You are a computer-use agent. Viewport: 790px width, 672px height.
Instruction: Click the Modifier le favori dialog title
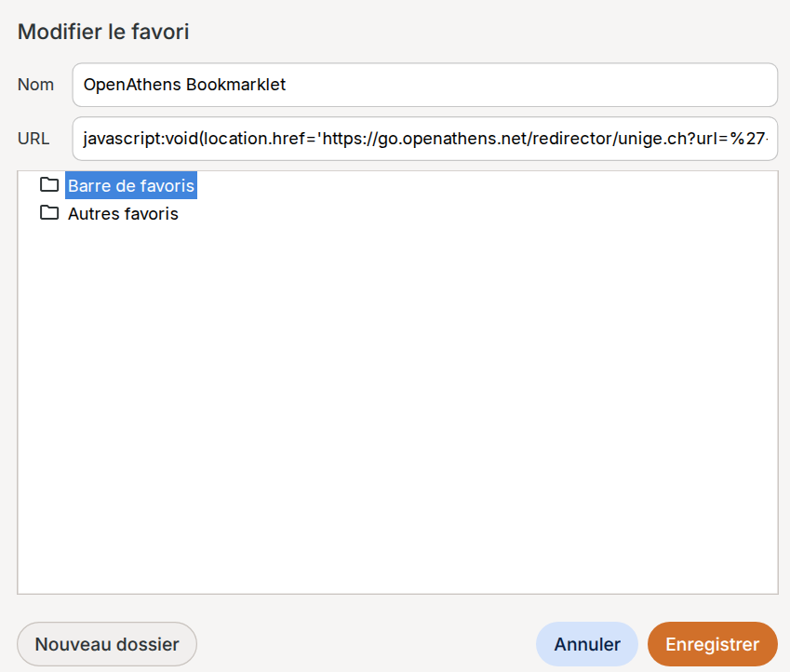click(102, 32)
